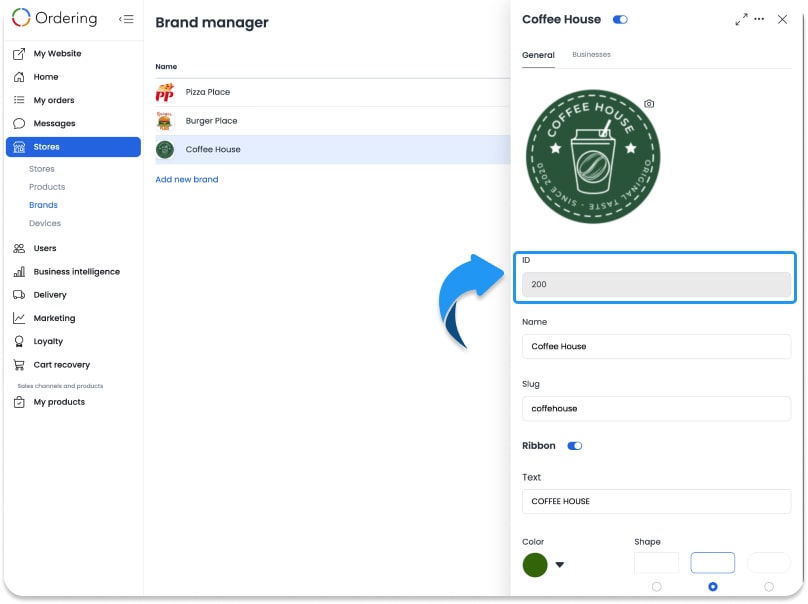Click the Name input field
Screen dimensions: 808x604
click(656, 346)
